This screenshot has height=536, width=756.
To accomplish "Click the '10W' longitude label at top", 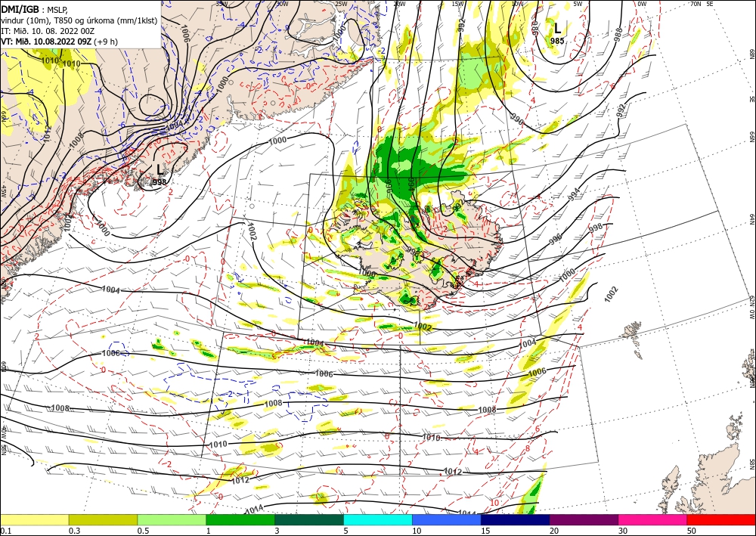I will click(517, 4).
